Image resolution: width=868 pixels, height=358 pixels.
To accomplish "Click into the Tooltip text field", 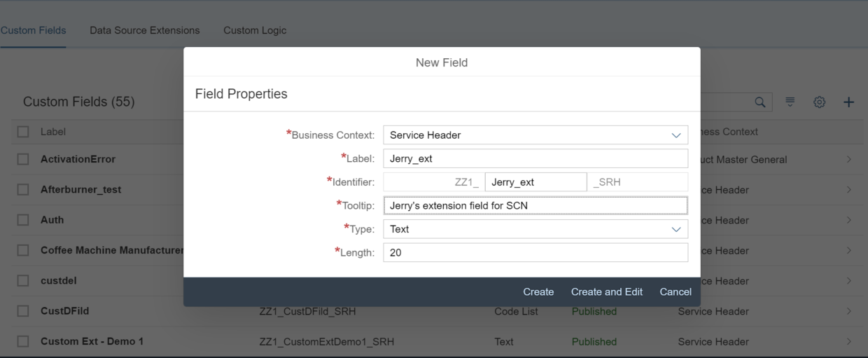I will (535, 205).
